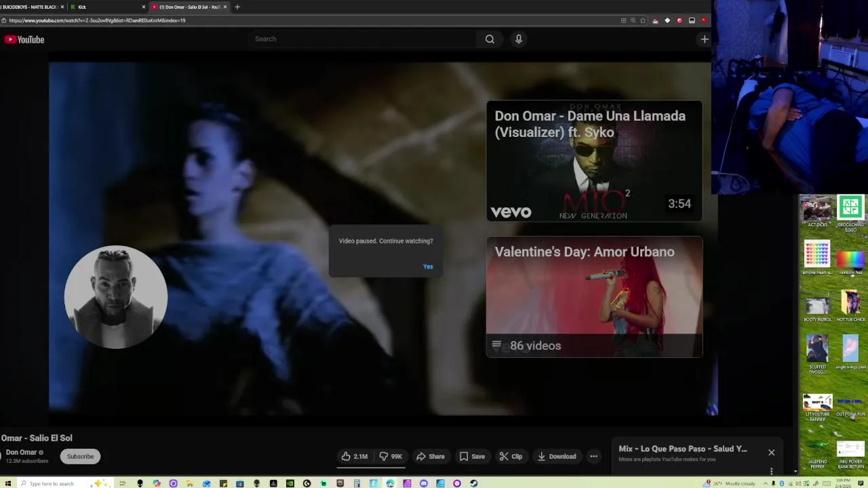
Task: Open Mix playlist vertical dots options
Action: click(x=771, y=470)
